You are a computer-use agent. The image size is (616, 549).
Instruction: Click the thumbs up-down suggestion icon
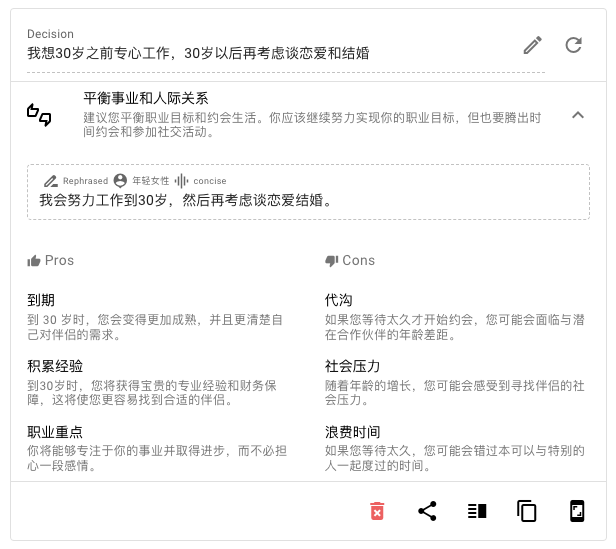coord(39,115)
